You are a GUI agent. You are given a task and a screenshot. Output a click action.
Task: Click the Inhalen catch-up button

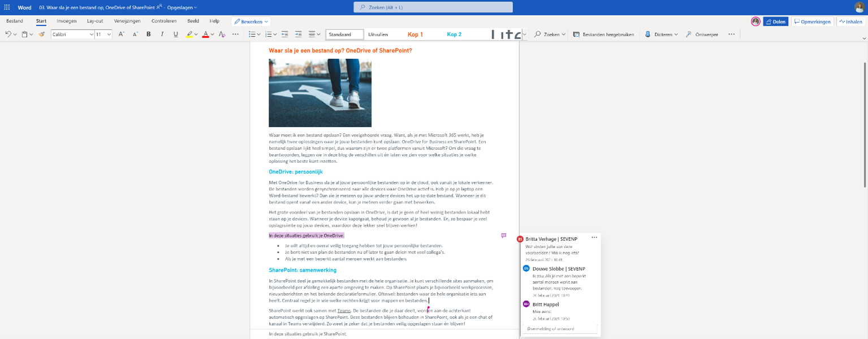(851, 21)
